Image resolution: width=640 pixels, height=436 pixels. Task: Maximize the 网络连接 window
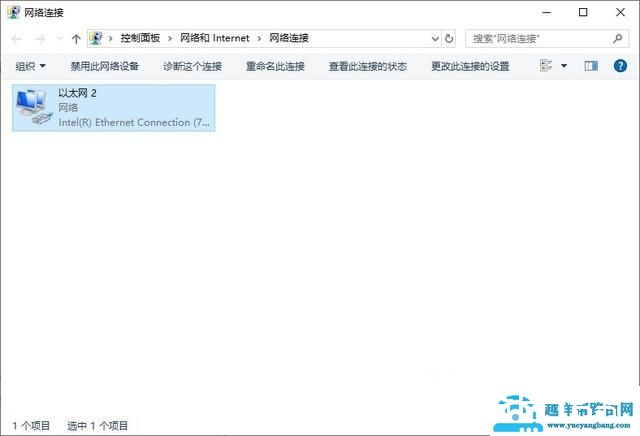pos(583,12)
